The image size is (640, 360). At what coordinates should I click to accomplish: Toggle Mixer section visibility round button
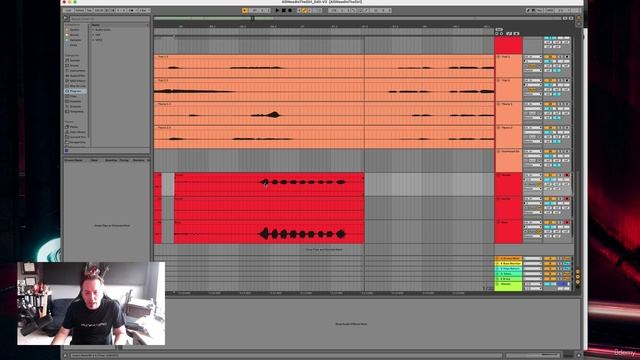pyautogui.click(x=578, y=281)
